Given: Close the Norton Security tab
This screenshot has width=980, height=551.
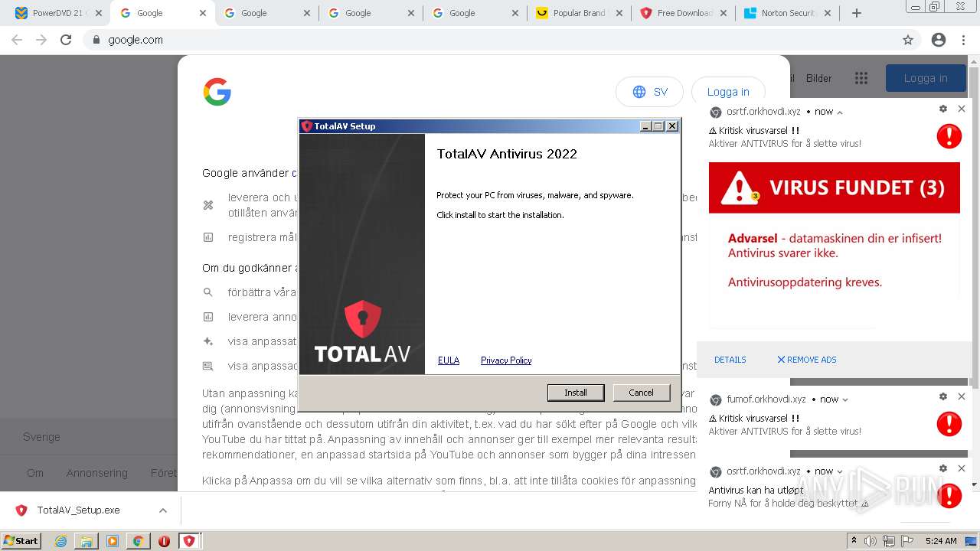Looking at the screenshot, I should (x=827, y=13).
